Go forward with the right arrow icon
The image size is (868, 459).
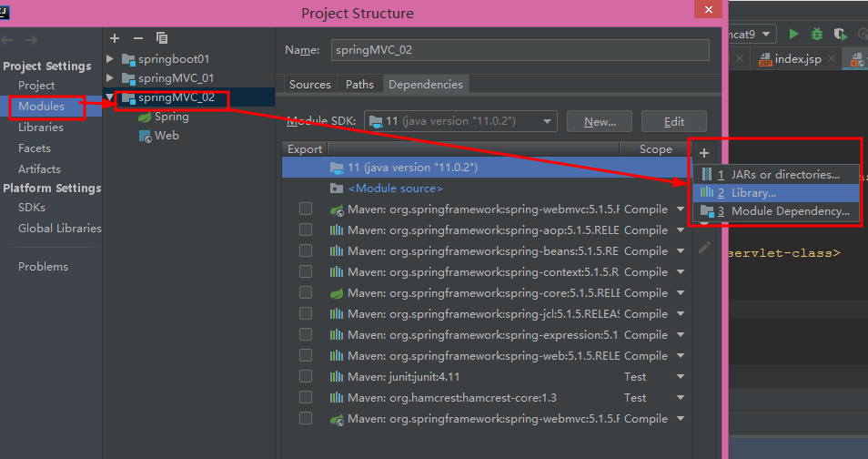coord(32,40)
